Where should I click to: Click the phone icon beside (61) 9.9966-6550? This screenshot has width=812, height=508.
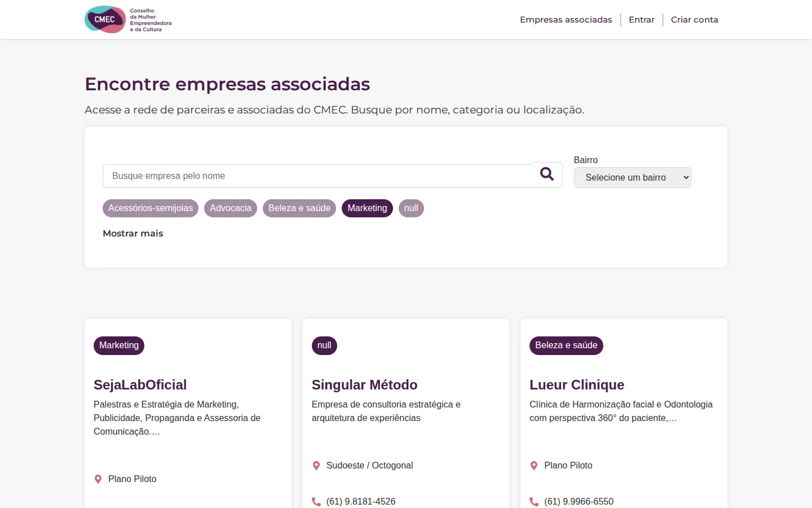(534, 502)
